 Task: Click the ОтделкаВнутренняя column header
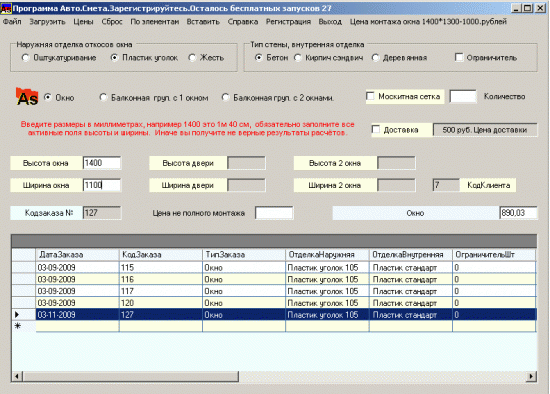click(x=411, y=255)
